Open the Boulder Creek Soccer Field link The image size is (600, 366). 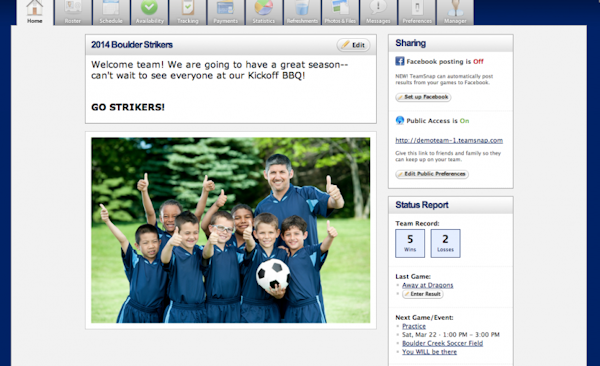(442, 343)
